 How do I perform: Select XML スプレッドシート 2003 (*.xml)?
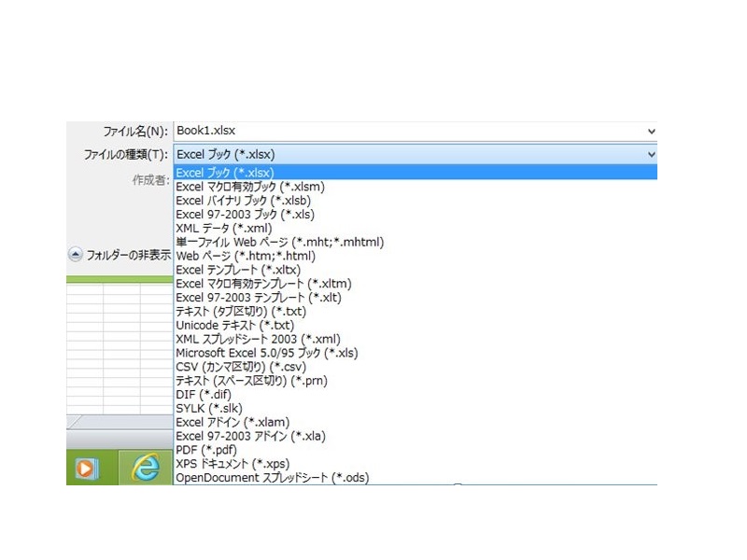[x=258, y=339]
